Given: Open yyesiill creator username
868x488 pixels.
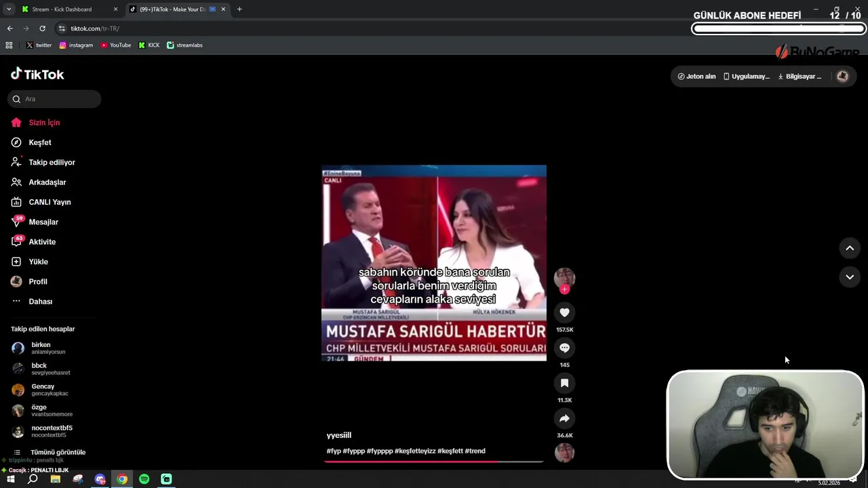Looking at the screenshot, I should coord(339,435).
